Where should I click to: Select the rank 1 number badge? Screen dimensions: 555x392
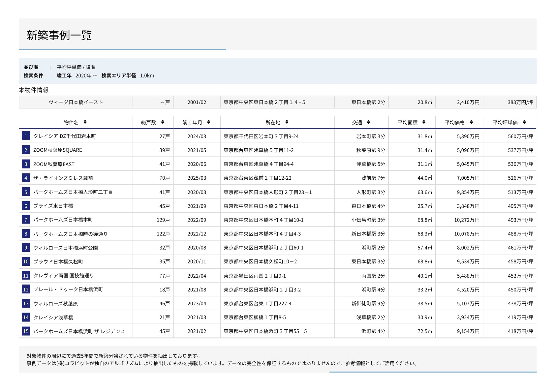click(26, 136)
